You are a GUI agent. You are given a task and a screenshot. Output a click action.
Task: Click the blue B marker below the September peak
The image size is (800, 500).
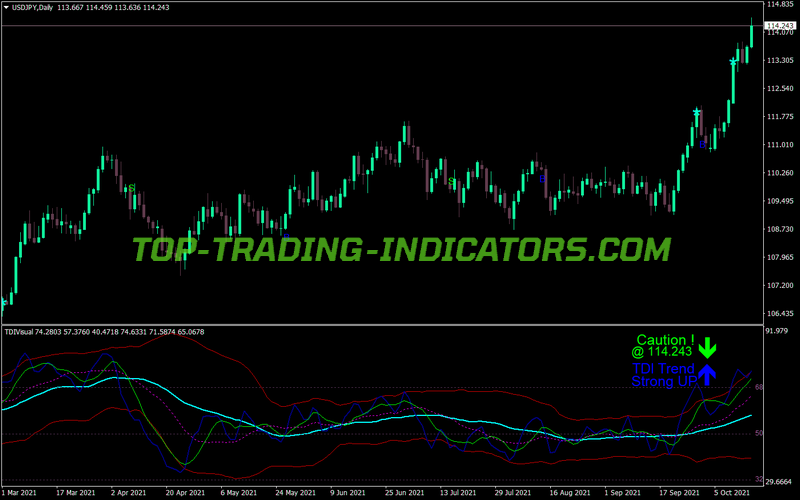(703, 145)
